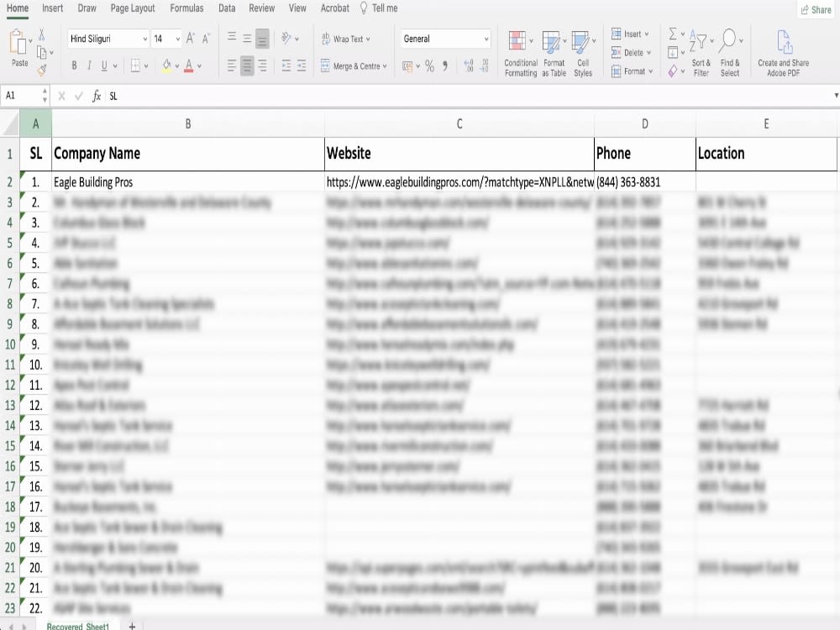Decrease font size with small A
The height and width of the screenshot is (630, 840).
tap(206, 39)
